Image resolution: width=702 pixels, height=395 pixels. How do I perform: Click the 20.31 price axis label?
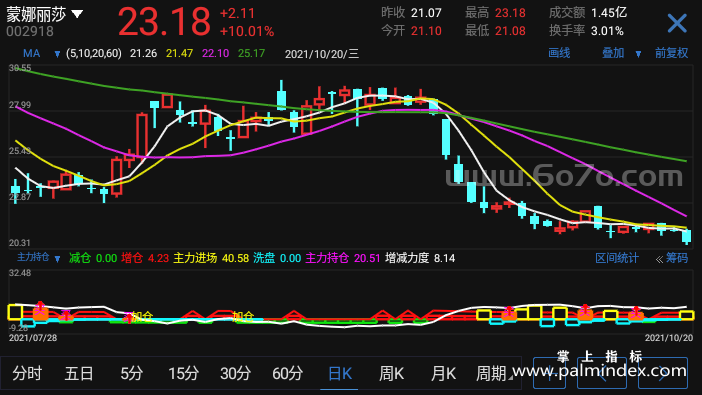pos(20,243)
